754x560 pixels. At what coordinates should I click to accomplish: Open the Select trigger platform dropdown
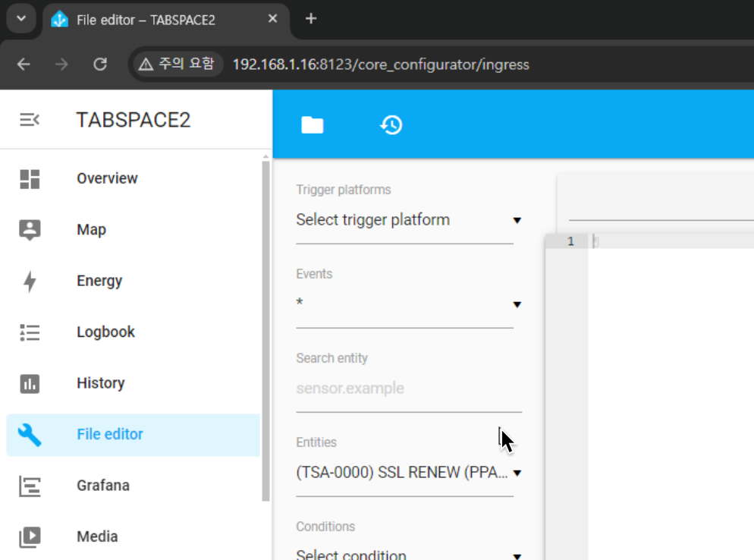click(x=409, y=220)
